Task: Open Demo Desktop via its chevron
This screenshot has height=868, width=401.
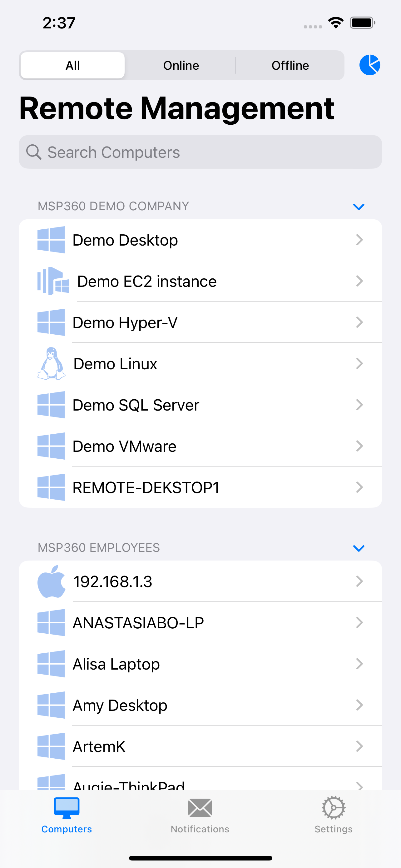Action: coord(359,240)
